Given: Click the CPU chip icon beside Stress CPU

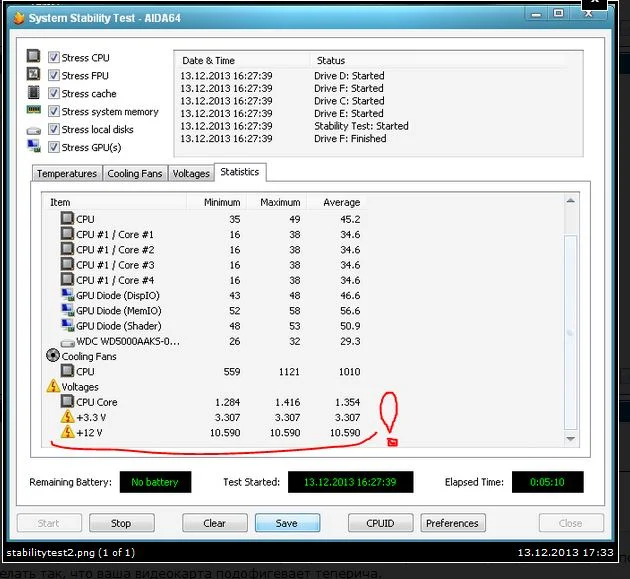Looking at the screenshot, I should tap(33, 56).
